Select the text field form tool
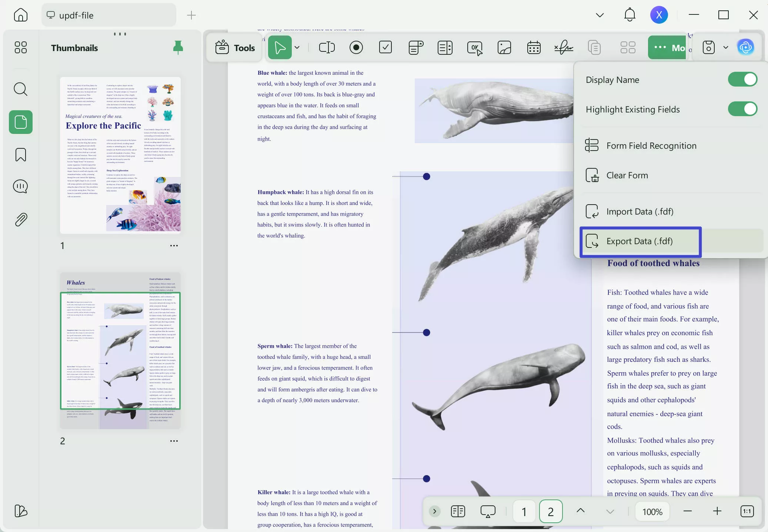Screen dimensions: 768x532 [x=327, y=47]
